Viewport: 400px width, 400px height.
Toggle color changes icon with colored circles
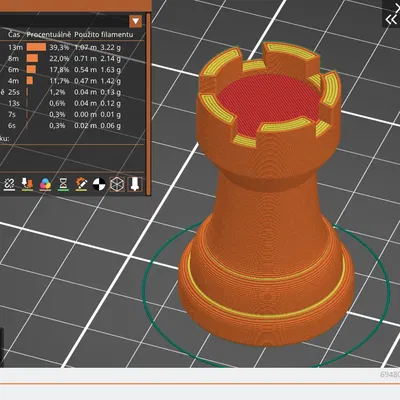[45, 184]
